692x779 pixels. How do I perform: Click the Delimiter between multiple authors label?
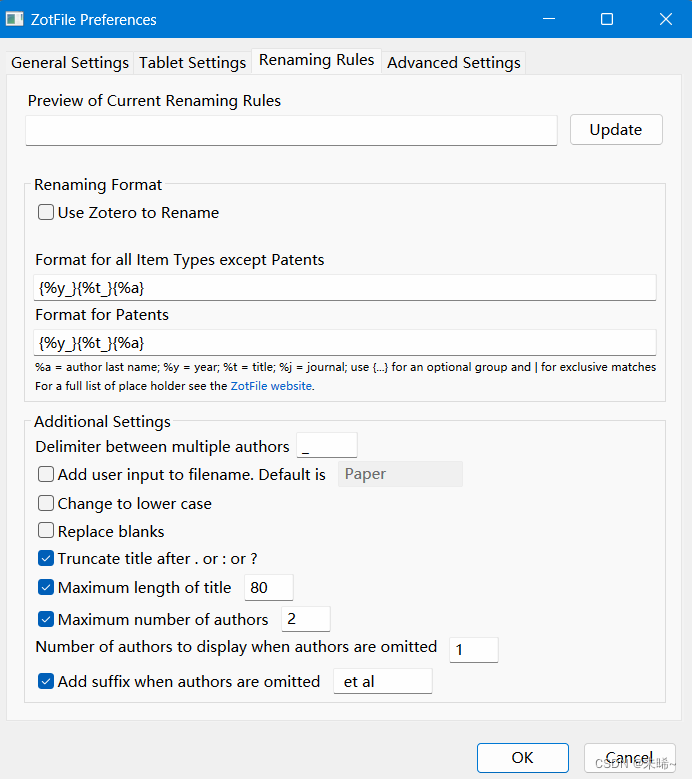point(162,447)
